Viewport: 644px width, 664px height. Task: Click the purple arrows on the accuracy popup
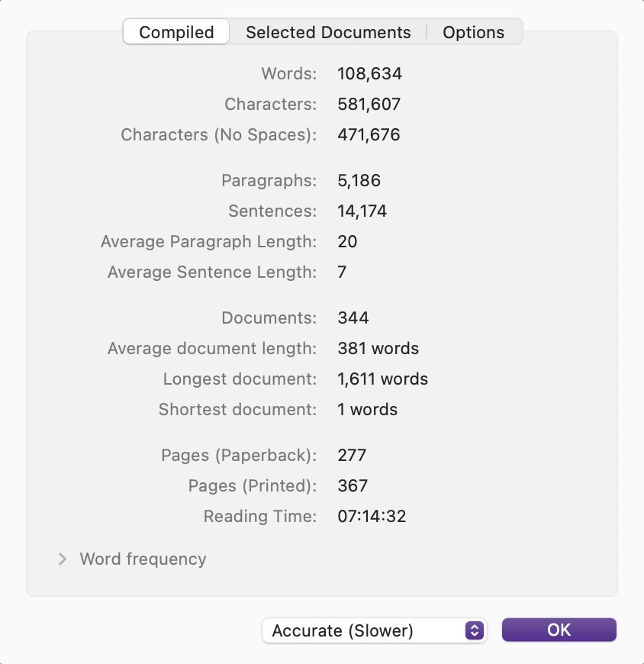point(474,630)
